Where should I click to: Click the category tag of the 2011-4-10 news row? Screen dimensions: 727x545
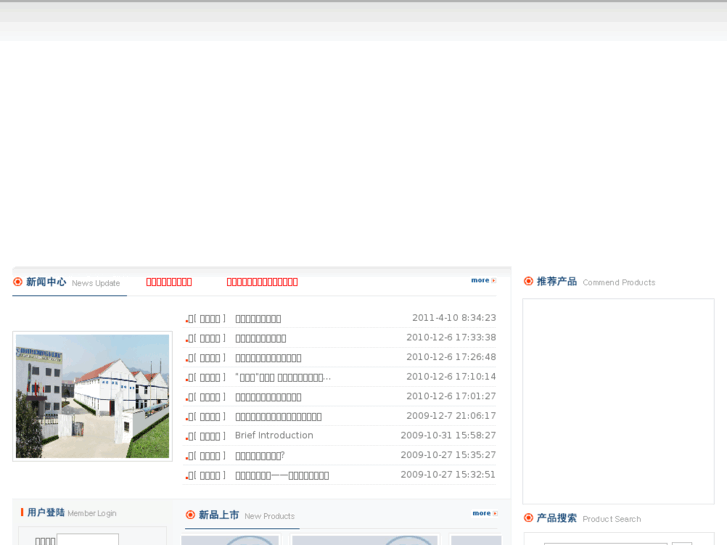(x=209, y=319)
